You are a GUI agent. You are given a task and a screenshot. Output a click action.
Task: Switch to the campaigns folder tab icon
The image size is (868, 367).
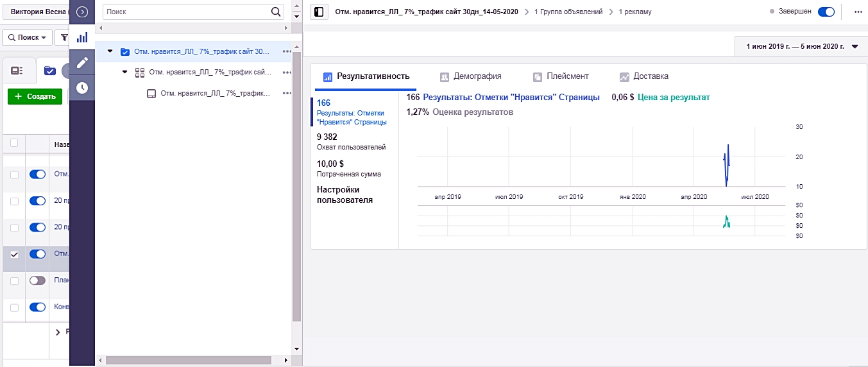tap(49, 71)
